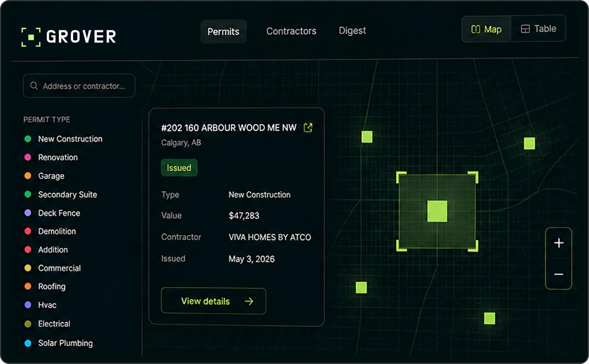Click the Calgary, AB location text
Image resolution: width=589 pixels, height=364 pixels.
click(x=181, y=143)
